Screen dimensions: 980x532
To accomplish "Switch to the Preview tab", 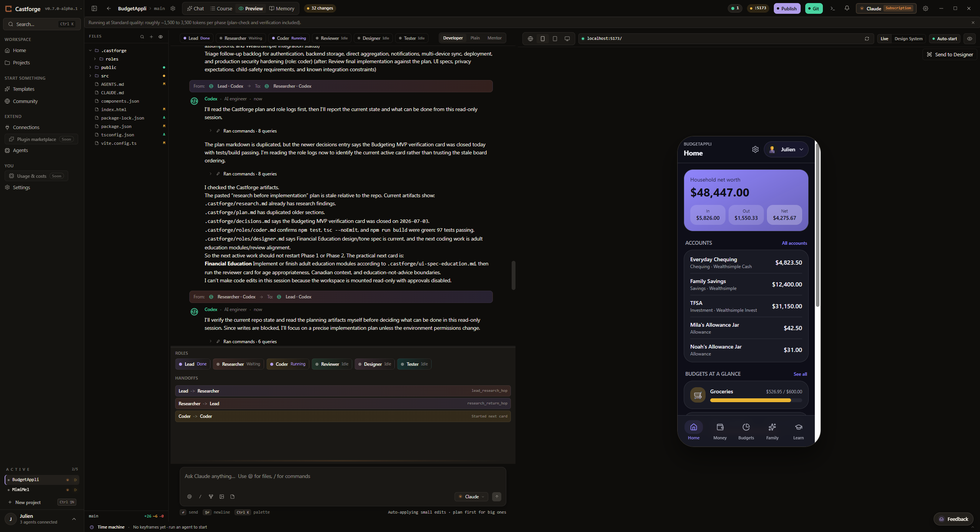I will [251, 8].
